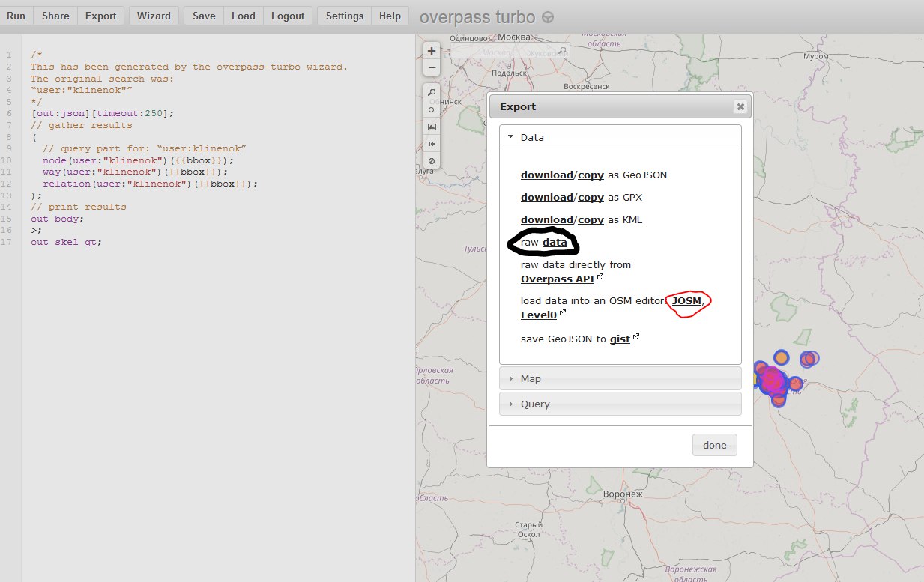
Task: Click the 'out body;' code line
Action: click(58, 219)
